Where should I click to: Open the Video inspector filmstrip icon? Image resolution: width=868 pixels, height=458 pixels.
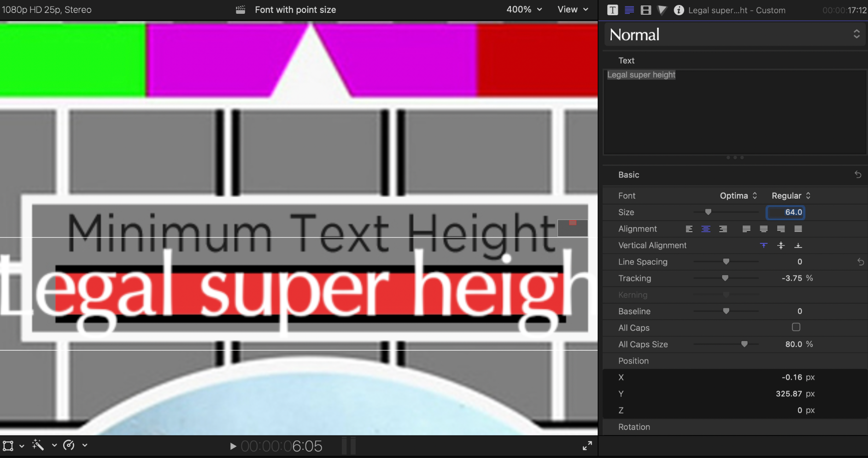tap(646, 10)
